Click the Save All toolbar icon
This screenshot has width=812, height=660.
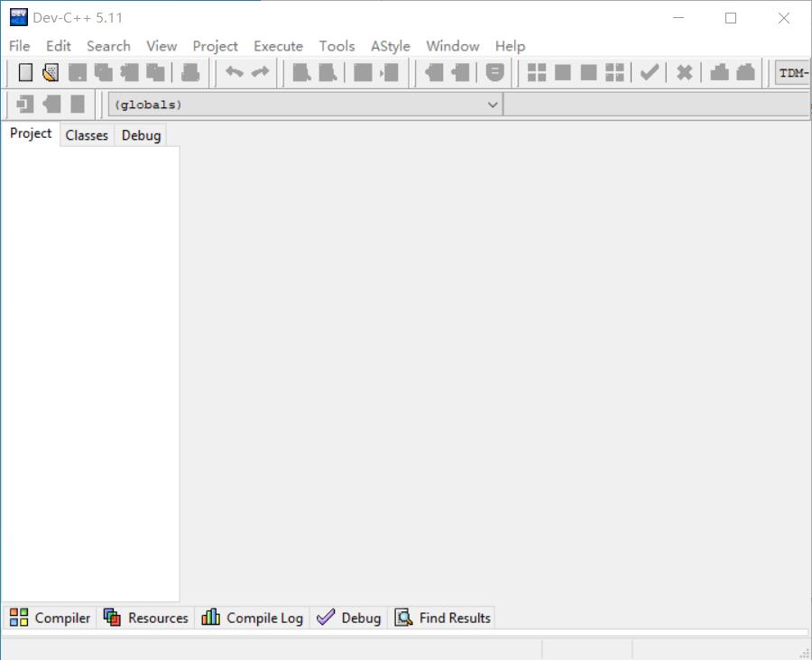click(104, 72)
